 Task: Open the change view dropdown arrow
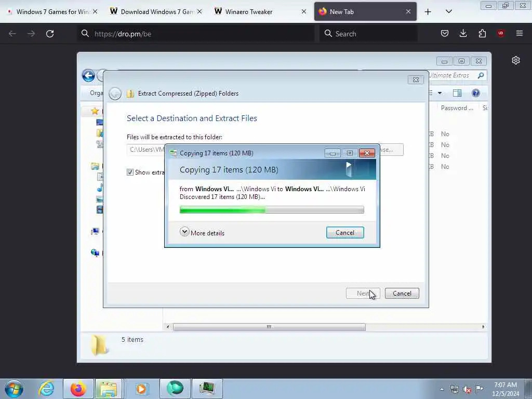[440, 93]
